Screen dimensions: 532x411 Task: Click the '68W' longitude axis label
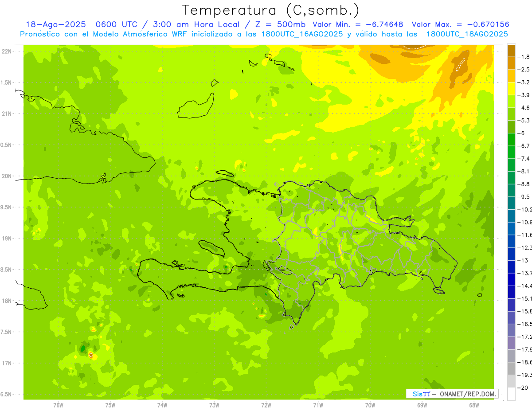click(x=474, y=405)
